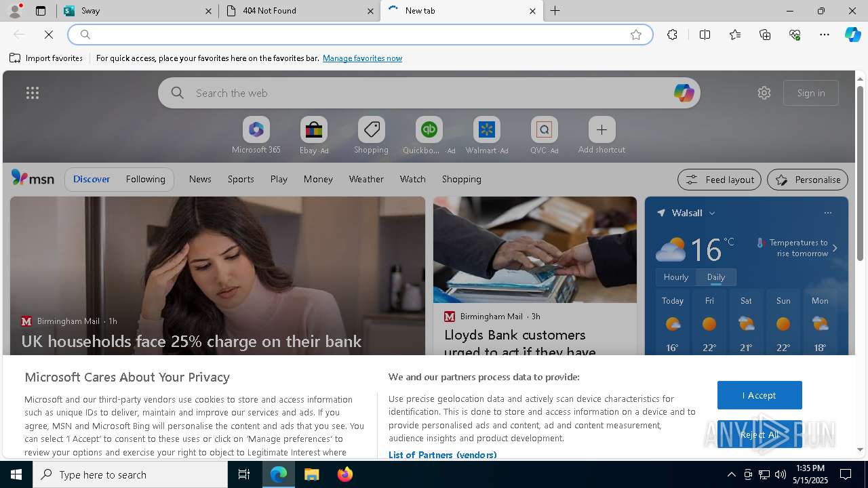
Task: Select the Discover feed tab
Action: [92, 179]
